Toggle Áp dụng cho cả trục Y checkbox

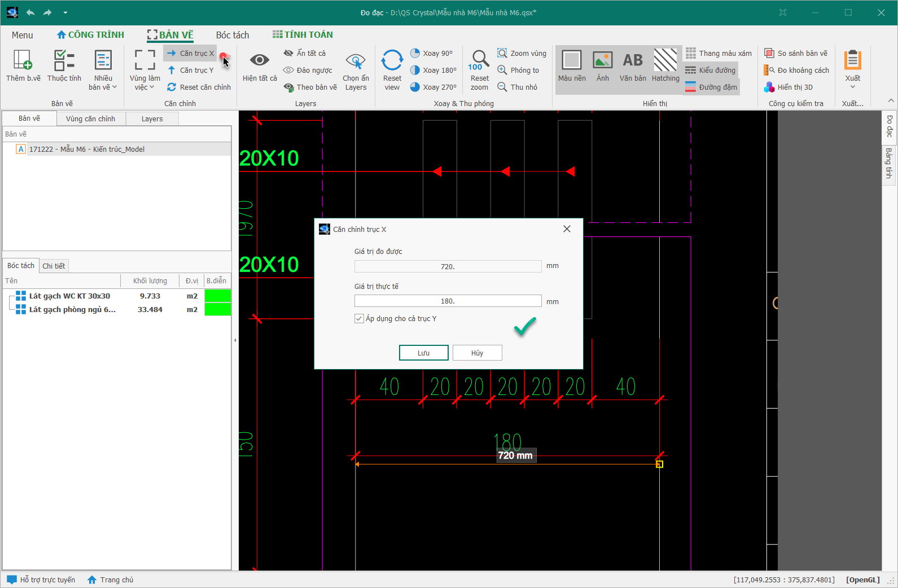point(359,319)
